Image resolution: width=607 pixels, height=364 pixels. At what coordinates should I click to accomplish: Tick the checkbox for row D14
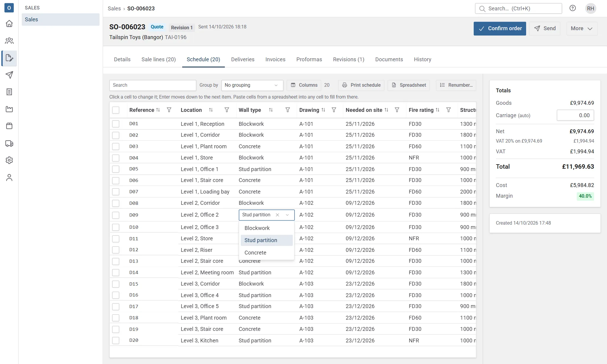point(116,272)
